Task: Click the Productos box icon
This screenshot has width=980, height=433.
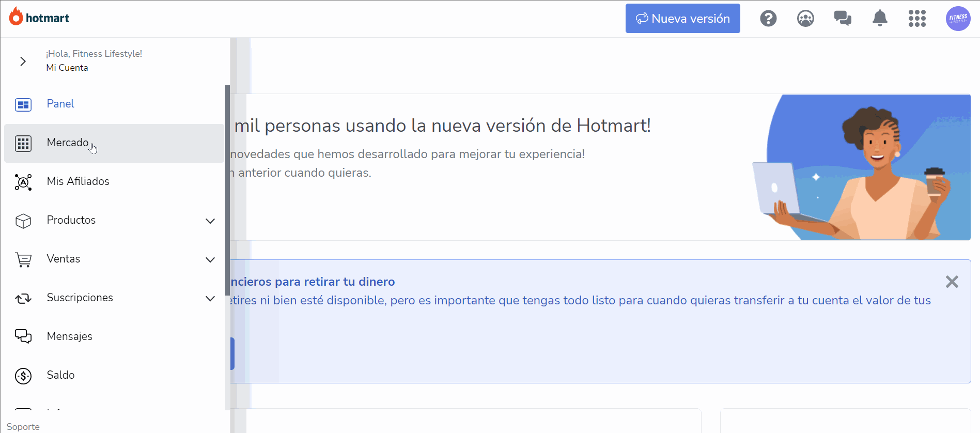Action: coord(23,221)
